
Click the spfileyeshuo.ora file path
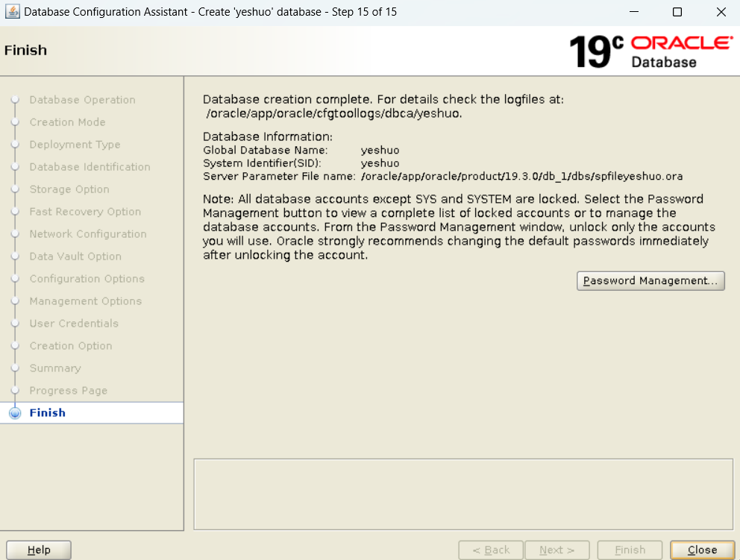click(x=521, y=177)
